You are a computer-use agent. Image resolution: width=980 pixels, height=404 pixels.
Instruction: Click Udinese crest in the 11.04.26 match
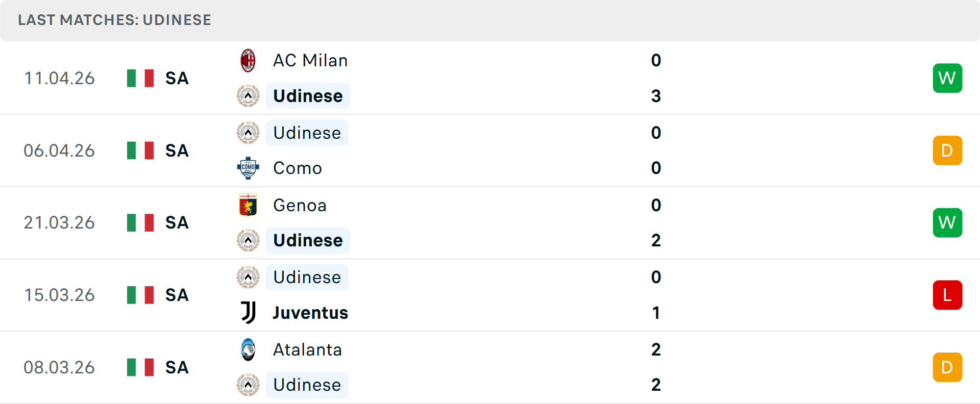click(248, 96)
